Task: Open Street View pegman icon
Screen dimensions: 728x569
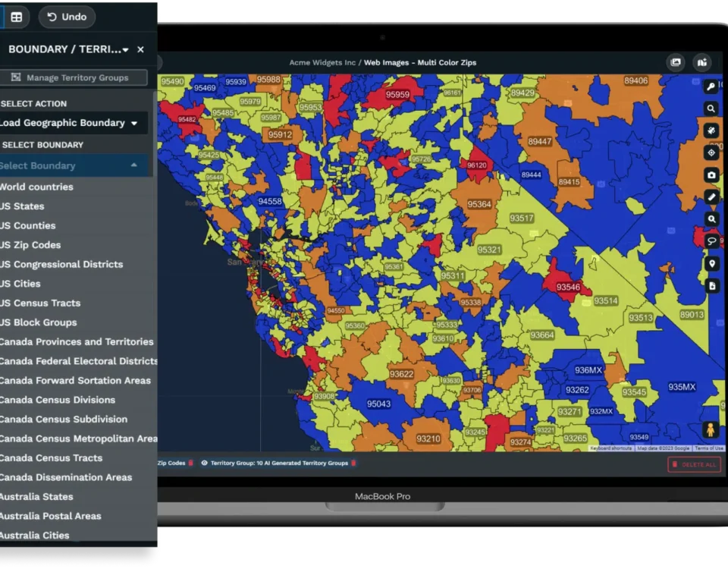Action: 711,430
